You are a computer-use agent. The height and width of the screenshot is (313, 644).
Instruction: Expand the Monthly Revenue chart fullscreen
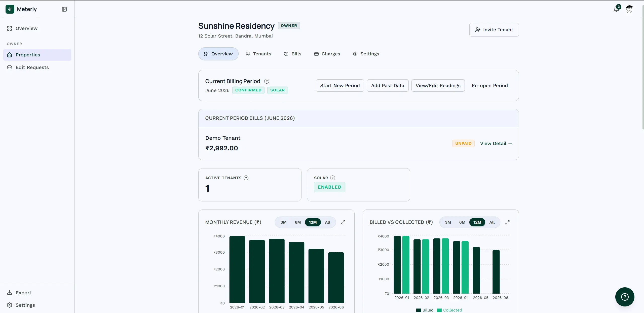point(343,222)
